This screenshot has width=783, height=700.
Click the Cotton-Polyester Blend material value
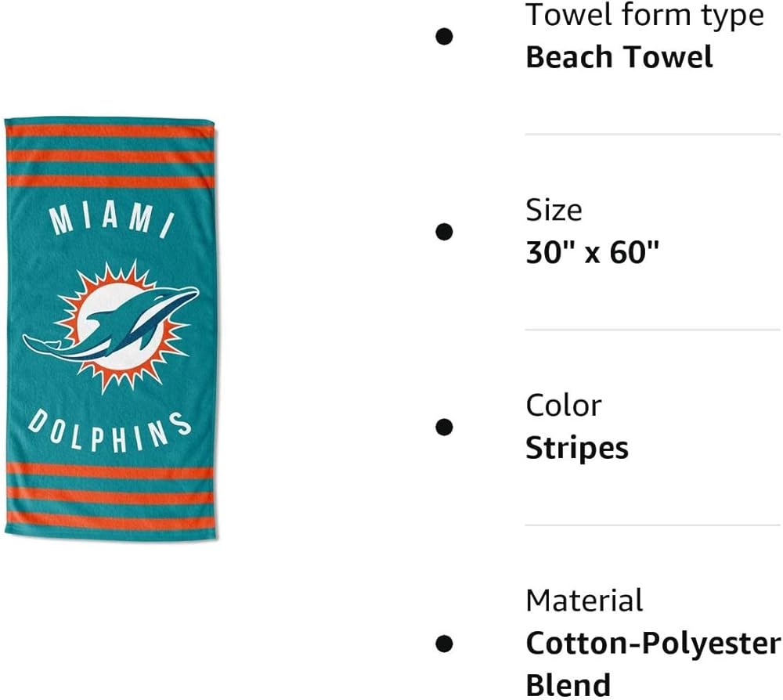(x=652, y=644)
